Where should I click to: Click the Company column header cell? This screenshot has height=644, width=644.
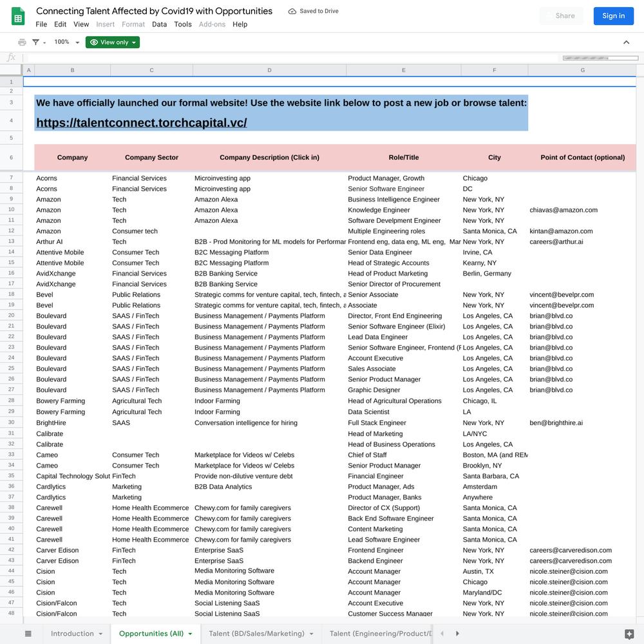72,157
